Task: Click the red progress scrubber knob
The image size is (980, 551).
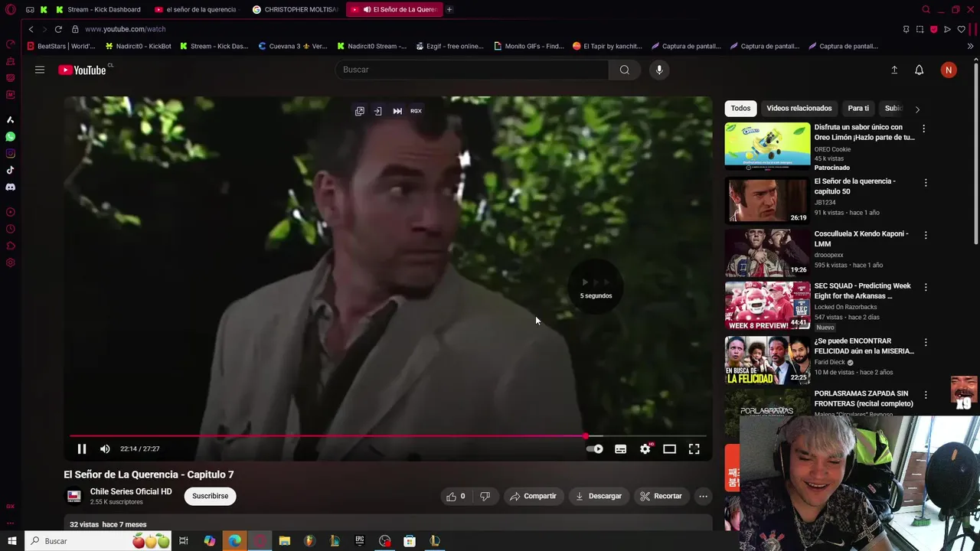Action: (586, 436)
